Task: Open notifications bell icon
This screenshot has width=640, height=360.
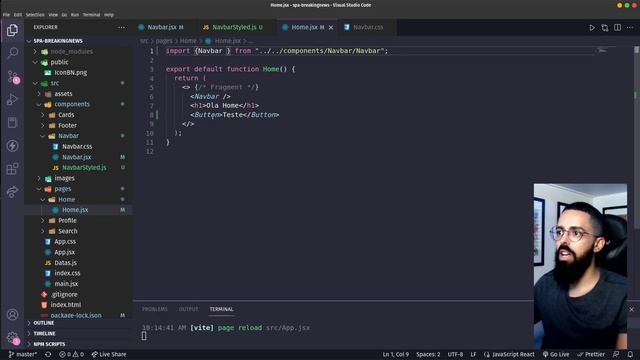Action: pyautogui.click(x=630, y=354)
